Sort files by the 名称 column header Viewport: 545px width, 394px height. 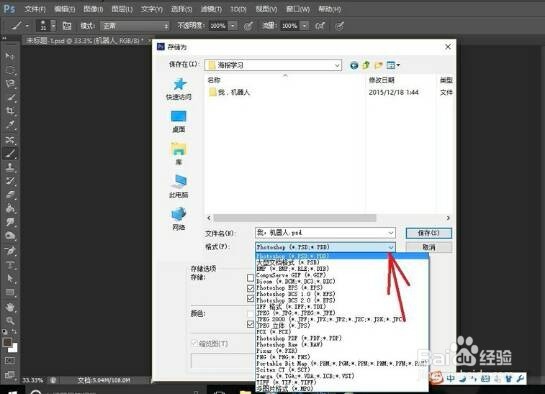pyautogui.click(x=214, y=80)
